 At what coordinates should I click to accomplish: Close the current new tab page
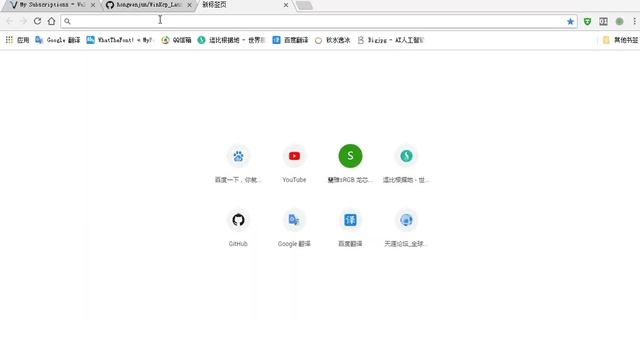[286, 5]
